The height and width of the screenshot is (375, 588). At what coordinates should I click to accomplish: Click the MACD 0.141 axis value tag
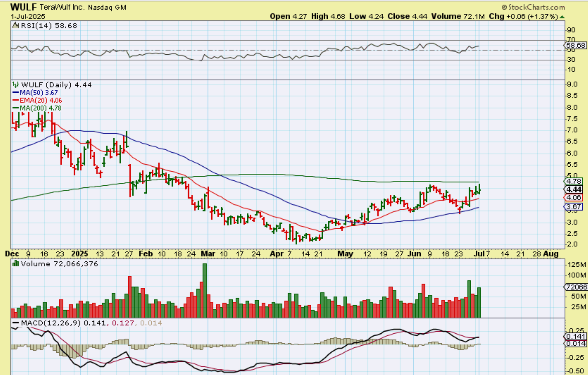pyautogui.click(x=575, y=336)
